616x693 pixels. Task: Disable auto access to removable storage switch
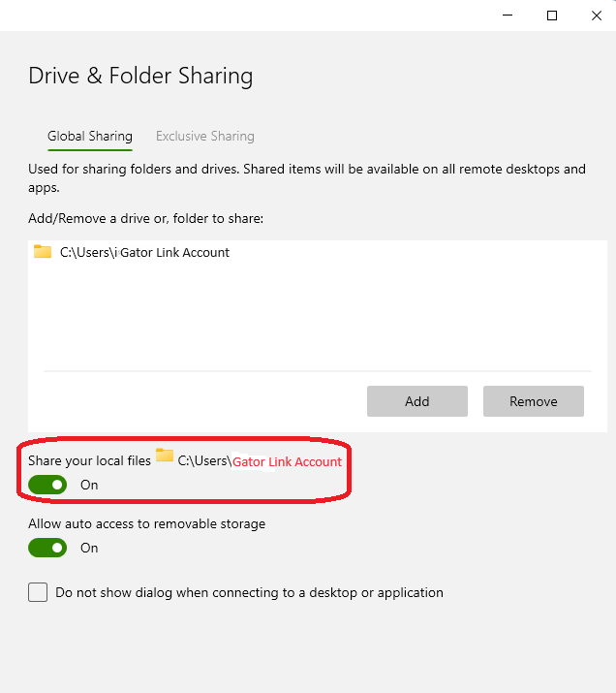47,548
